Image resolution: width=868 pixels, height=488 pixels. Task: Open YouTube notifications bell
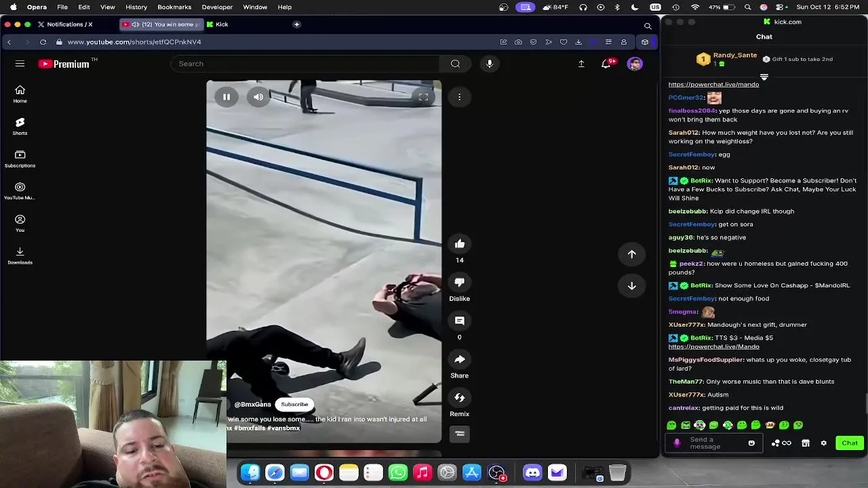coord(606,64)
